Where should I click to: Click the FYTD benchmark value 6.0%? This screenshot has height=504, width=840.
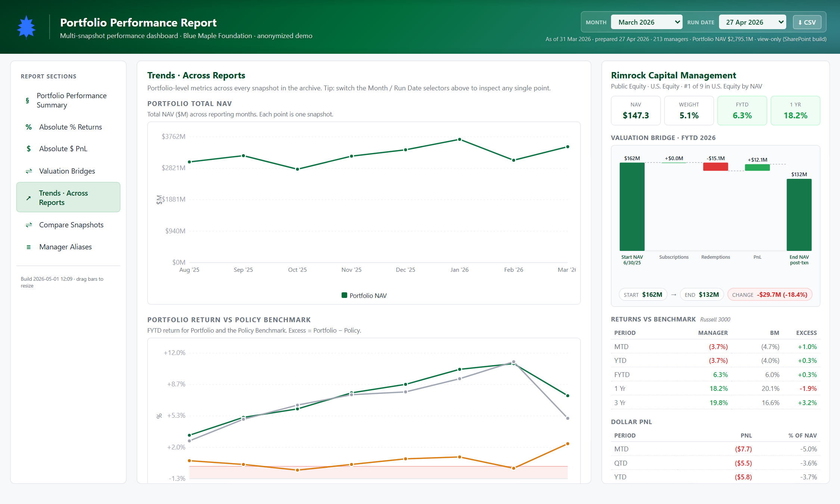[x=772, y=375]
